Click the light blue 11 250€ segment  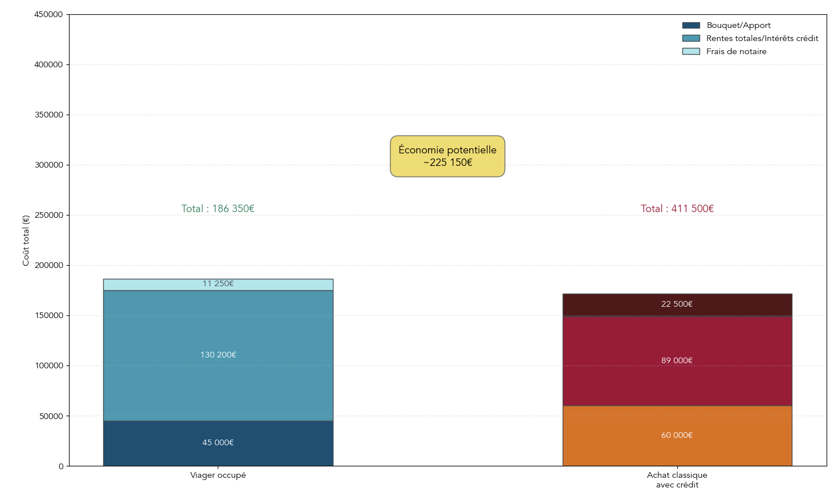pyautogui.click(x=218, y=283)
